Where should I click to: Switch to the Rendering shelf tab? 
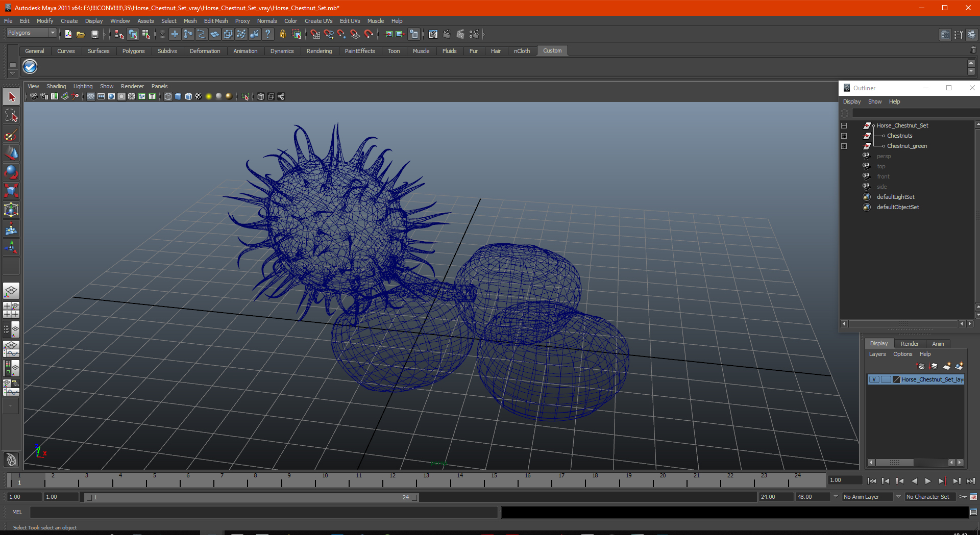coord(319,51)
